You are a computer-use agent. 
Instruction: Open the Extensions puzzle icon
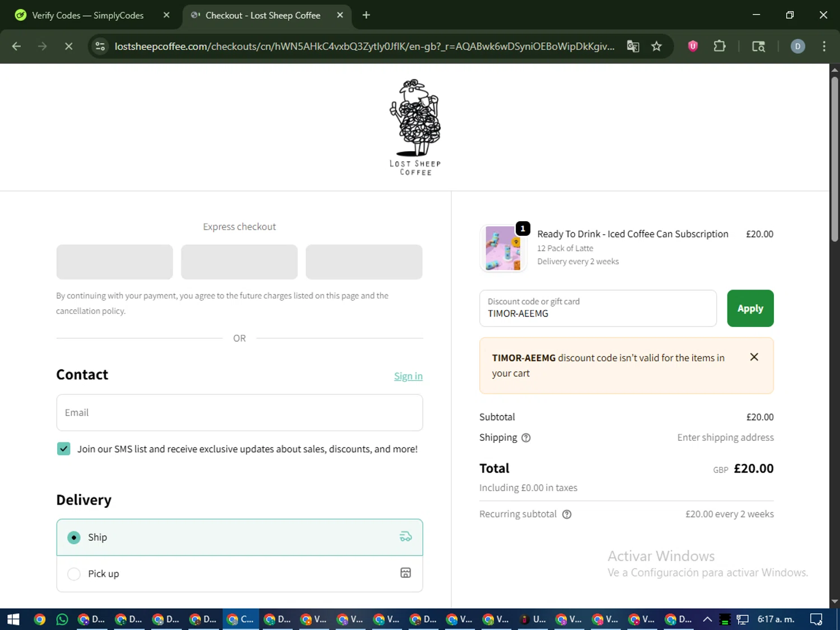pyautogui.click(x=720, y=46)
